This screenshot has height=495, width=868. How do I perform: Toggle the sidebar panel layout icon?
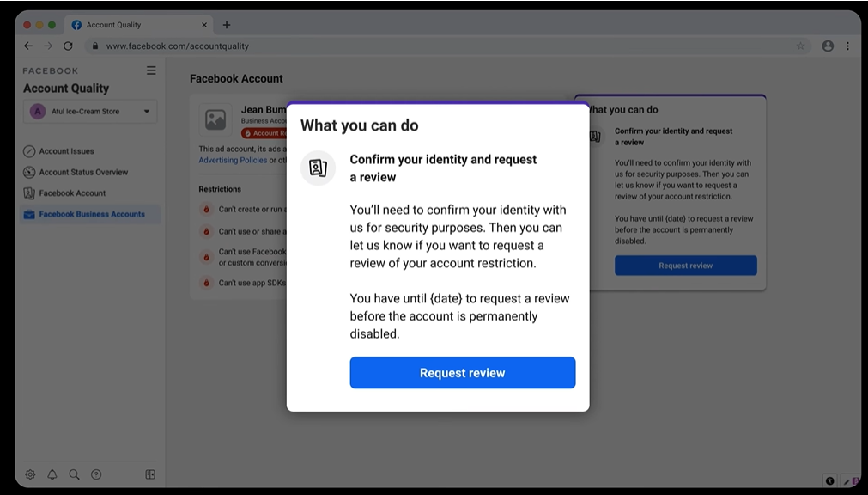click(x=150, y=474)
